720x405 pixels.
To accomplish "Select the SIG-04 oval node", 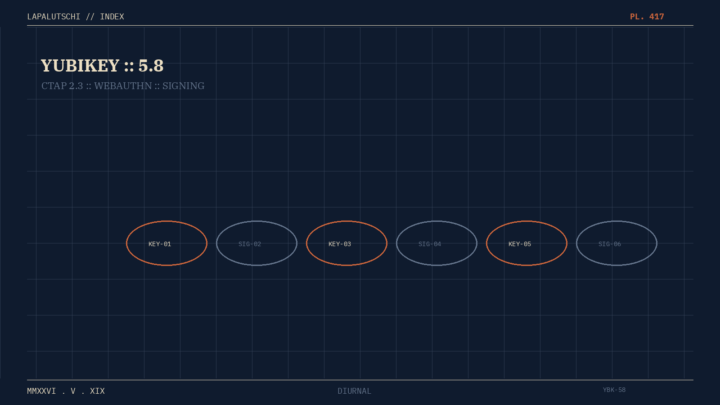I will point(437,243).
